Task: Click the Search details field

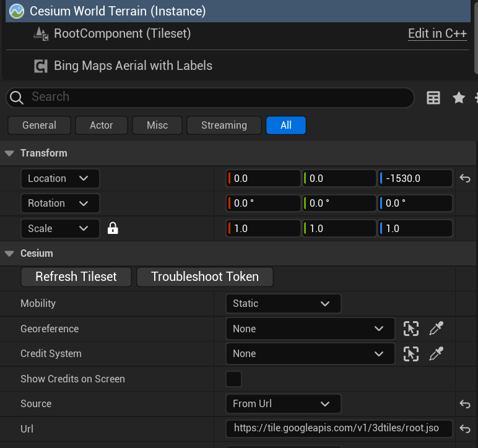Action: point(210,97)
